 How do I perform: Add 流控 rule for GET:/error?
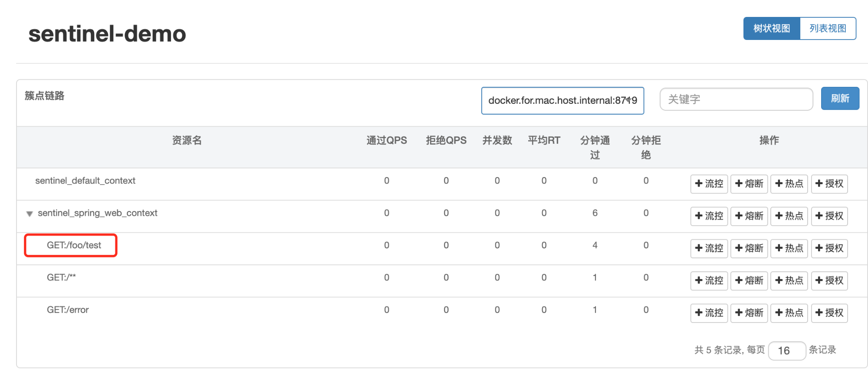coord(709,313)
